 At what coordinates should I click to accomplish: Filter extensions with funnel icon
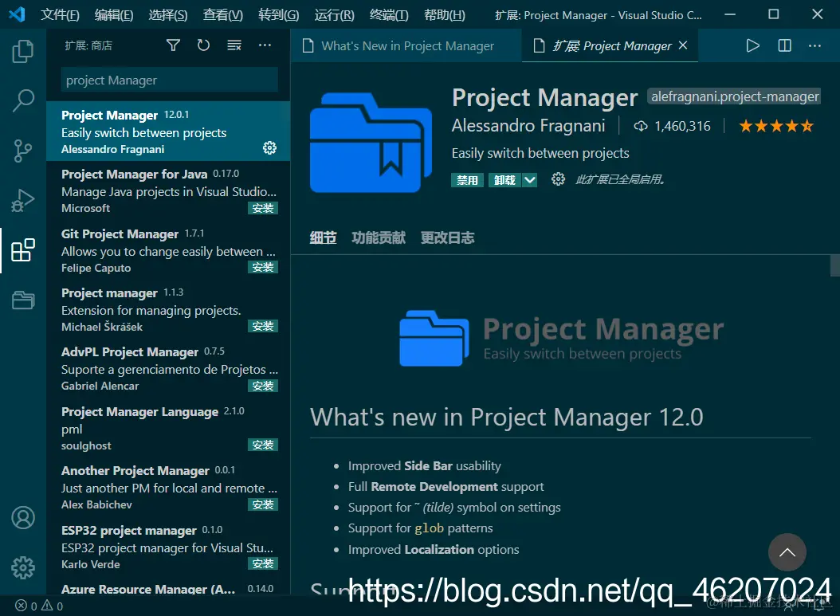tap(173, 45)
